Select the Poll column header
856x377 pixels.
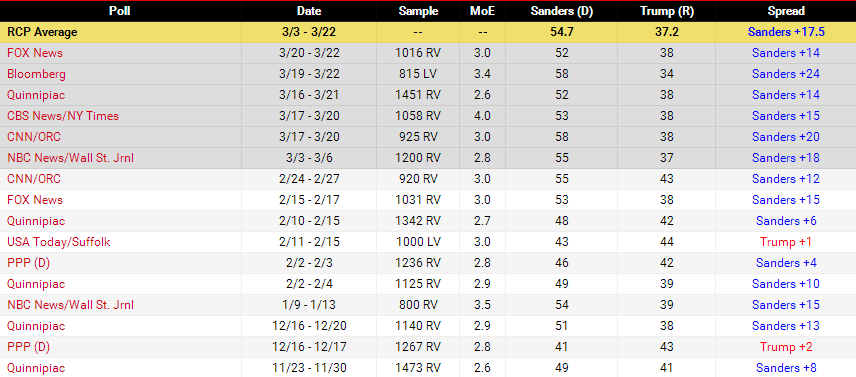[x=120, y=11]
